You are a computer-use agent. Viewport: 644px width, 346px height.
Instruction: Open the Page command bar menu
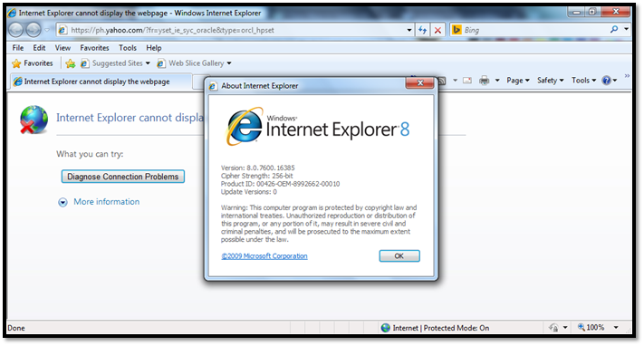[517, 81]
